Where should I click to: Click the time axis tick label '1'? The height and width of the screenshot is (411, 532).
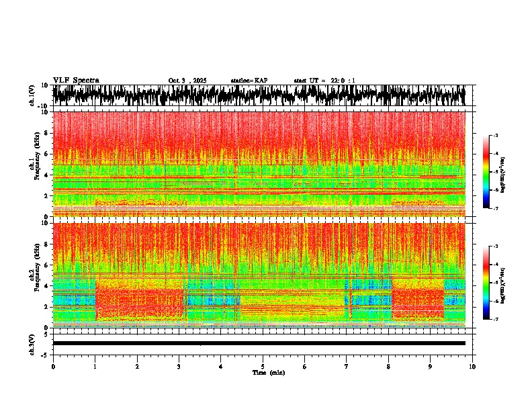click(x=95, y=367)
